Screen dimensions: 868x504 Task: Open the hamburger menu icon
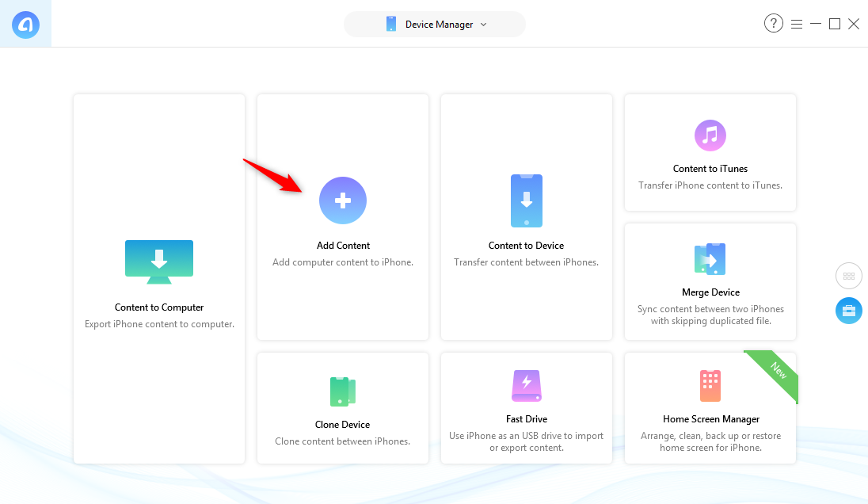pos(797,24)
